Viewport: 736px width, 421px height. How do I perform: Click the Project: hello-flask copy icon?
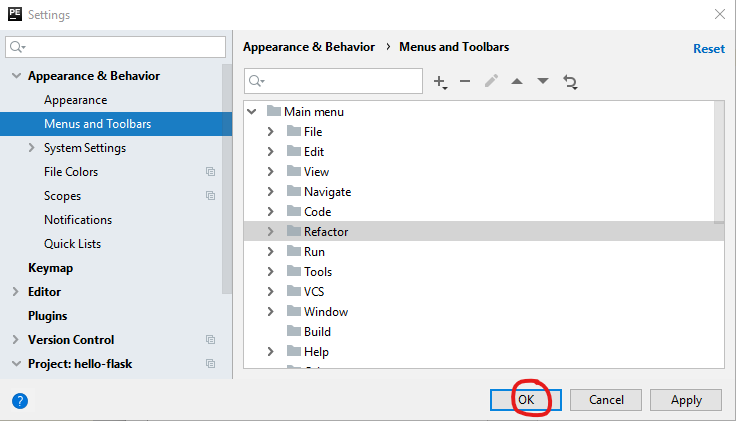[x=210, y=364]
